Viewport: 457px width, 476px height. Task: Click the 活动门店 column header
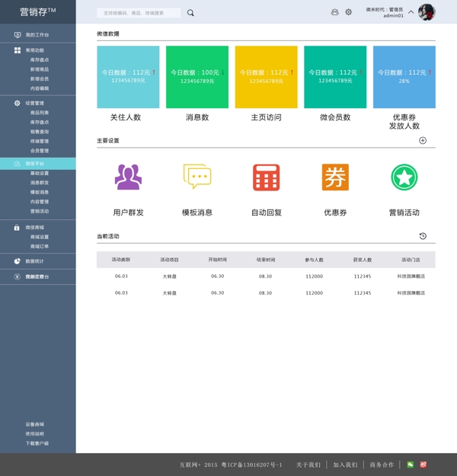pyautogui.click(x=411, y=260)
